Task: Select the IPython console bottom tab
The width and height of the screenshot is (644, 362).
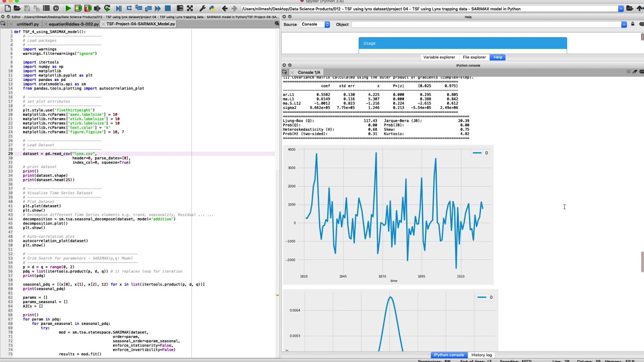Action: (449, 355)
